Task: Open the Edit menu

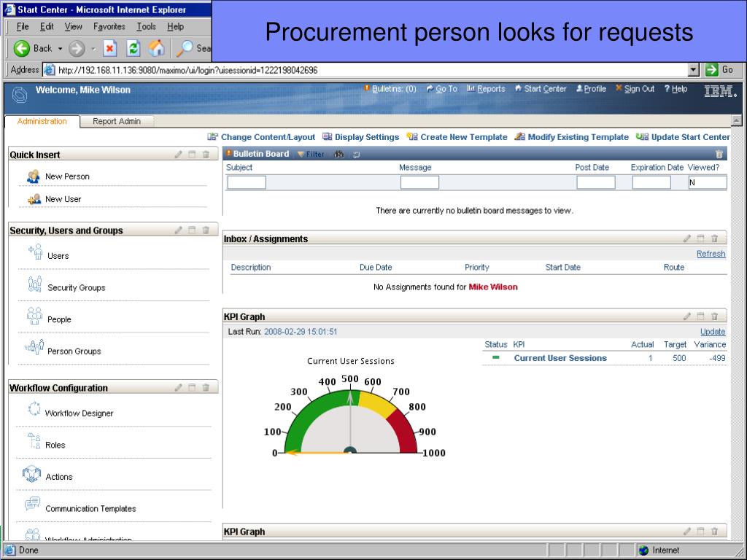Action: click(47, 27)
